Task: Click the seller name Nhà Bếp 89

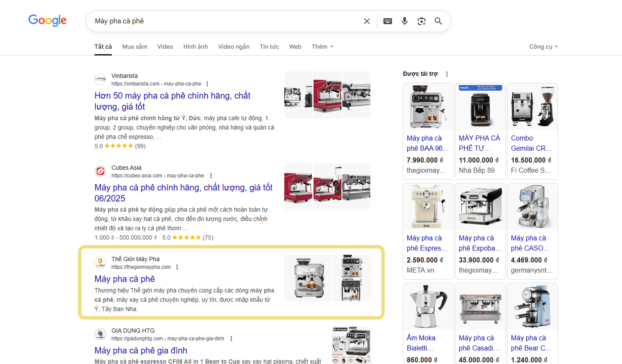Action: (x=477, y=170)
